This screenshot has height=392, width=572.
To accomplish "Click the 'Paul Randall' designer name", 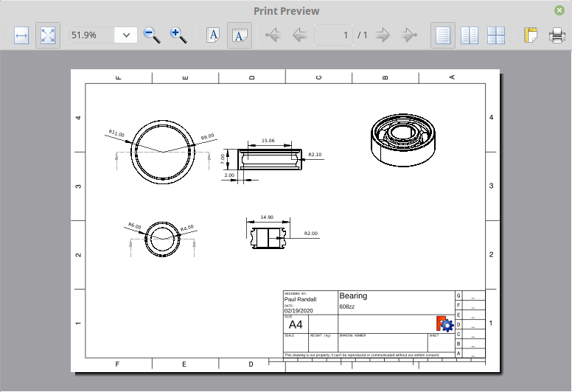I will coord(300,299).
